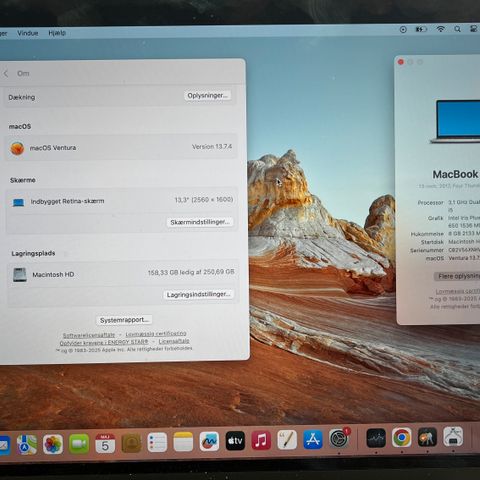Go back using the arrow next to Om
Screen dimensions: 480x480
6,74
